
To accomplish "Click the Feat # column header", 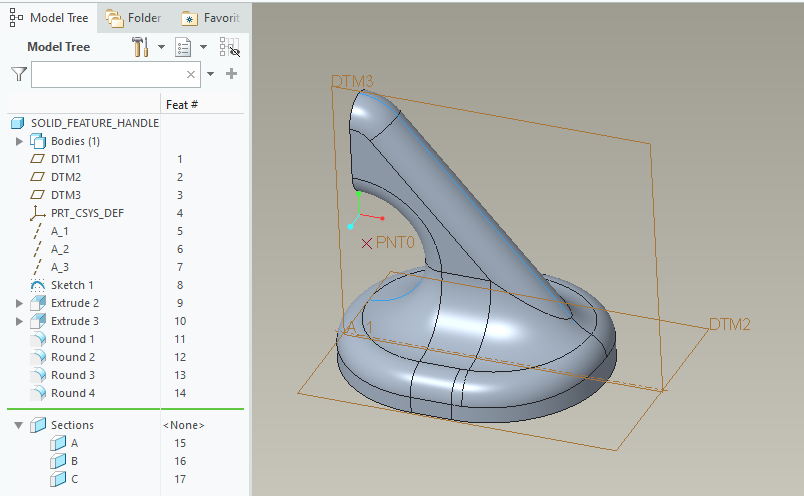I will click(x=181, y=104).
